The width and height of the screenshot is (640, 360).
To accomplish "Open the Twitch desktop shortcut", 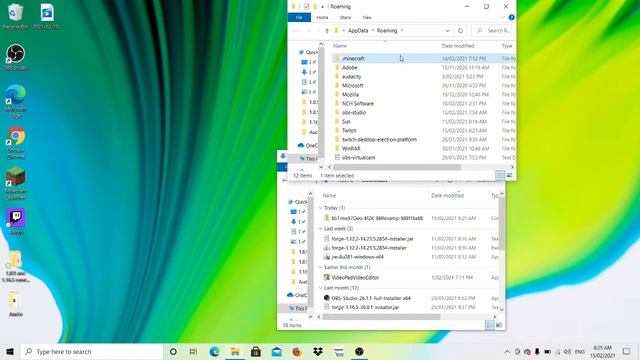I will pyautogui.click(x=16, y=221).
